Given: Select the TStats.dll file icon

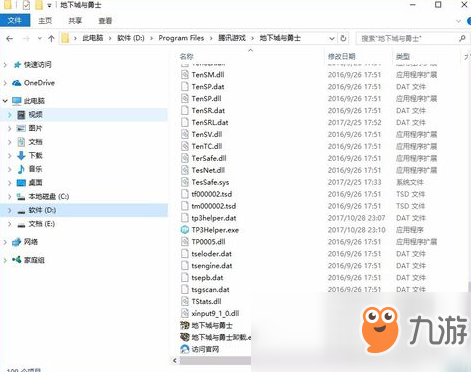Looking at the screenshot, I should (185, 302).
